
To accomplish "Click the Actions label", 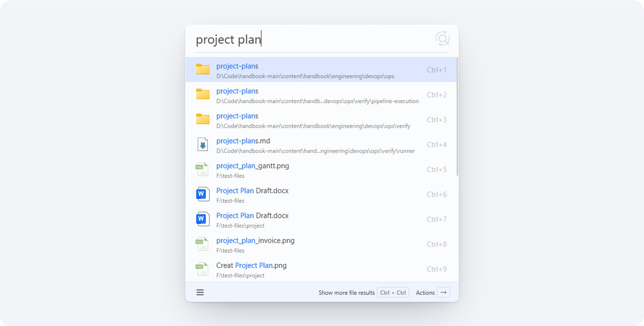I will [x=425, y=292].
